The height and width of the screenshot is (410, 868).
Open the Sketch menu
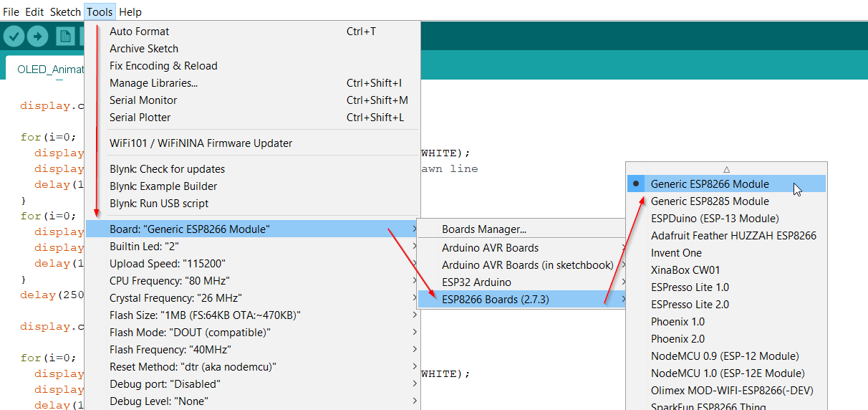pos(65,12)
